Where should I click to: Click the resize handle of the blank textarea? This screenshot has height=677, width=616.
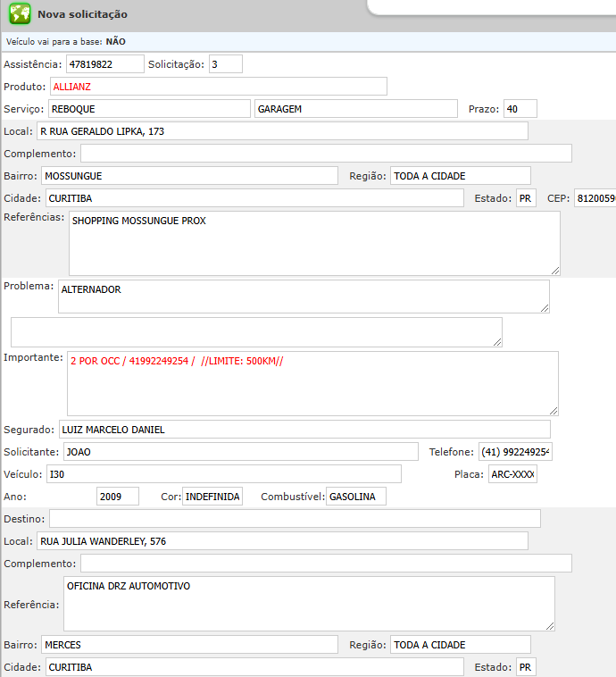point(497,342)
